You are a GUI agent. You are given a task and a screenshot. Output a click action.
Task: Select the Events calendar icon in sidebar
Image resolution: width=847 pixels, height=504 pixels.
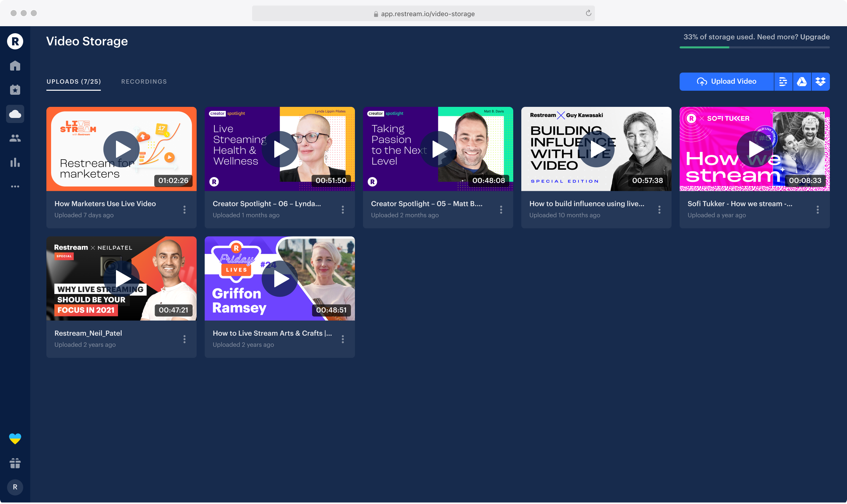(15, 90)
